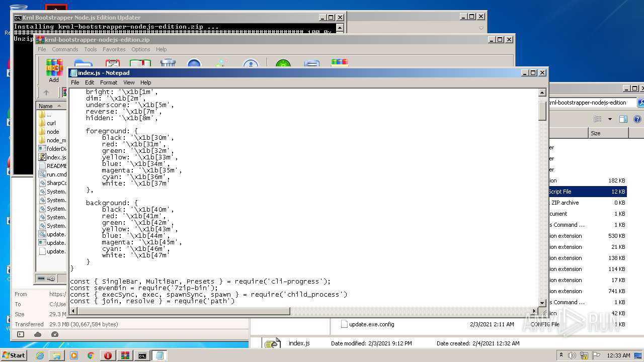Sort WinRAR list by Name column
The image size is (644, 362).
point(51,106)
